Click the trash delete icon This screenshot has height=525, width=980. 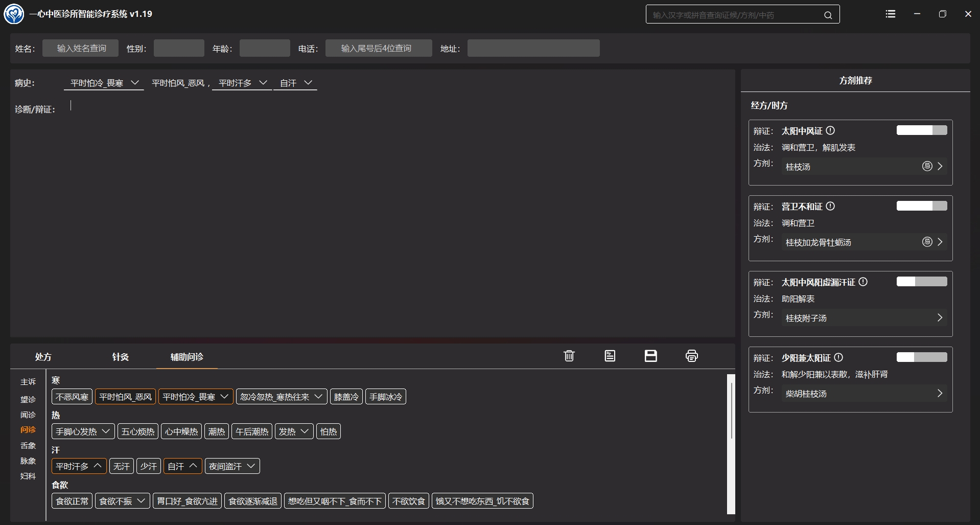pos(569,356)
